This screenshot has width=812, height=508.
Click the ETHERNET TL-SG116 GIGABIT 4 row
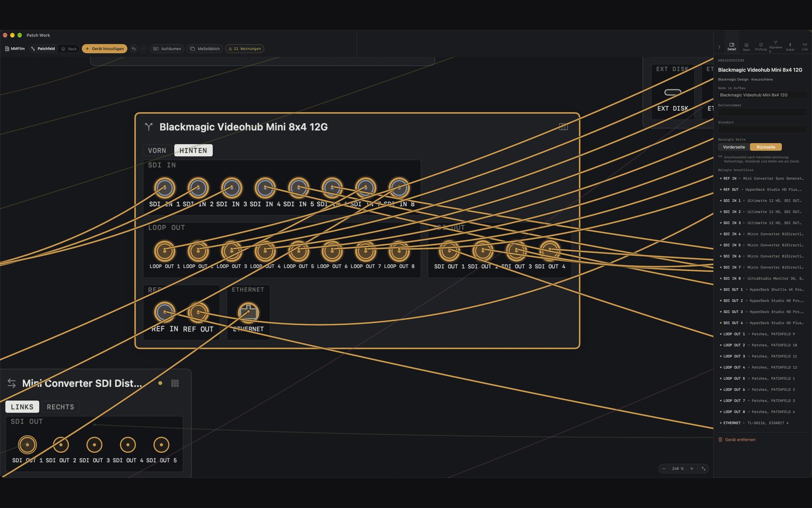click(x=762, y=423)
